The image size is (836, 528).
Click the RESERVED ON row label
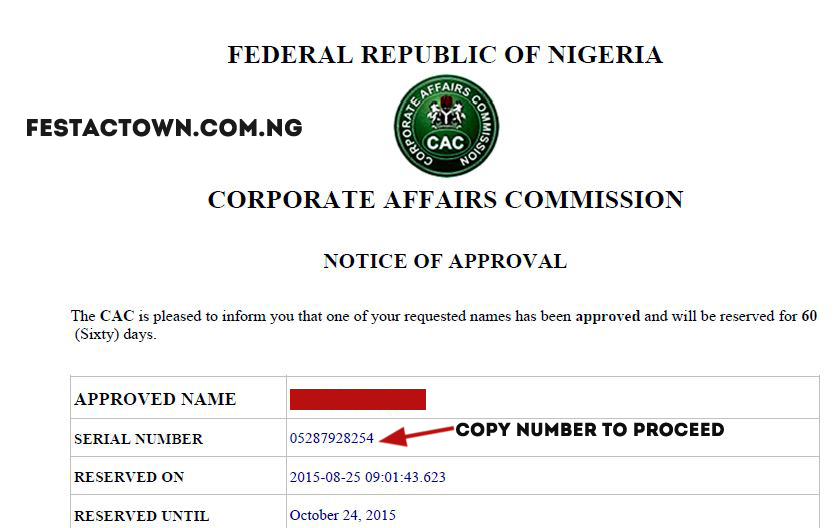coord(129,477)
